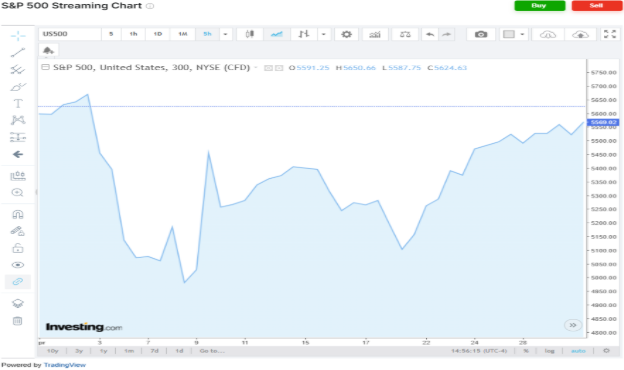The image size is (624, 370).
Task: Select the 1y date range
Action: click(103, 351)
